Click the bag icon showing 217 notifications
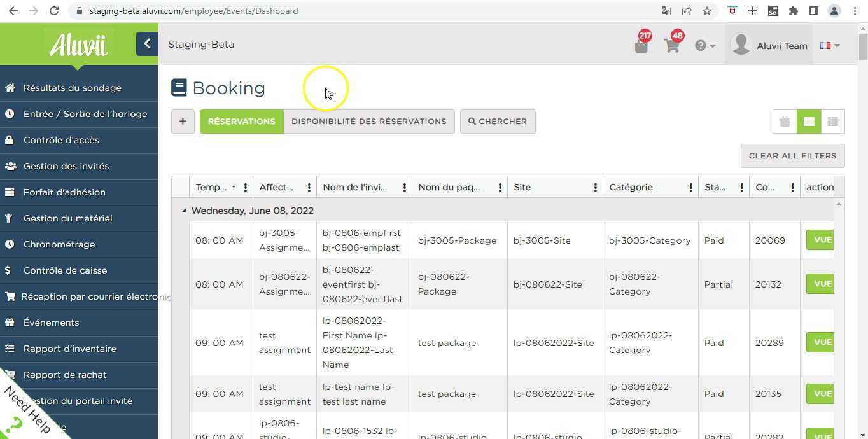 [641, 45]
